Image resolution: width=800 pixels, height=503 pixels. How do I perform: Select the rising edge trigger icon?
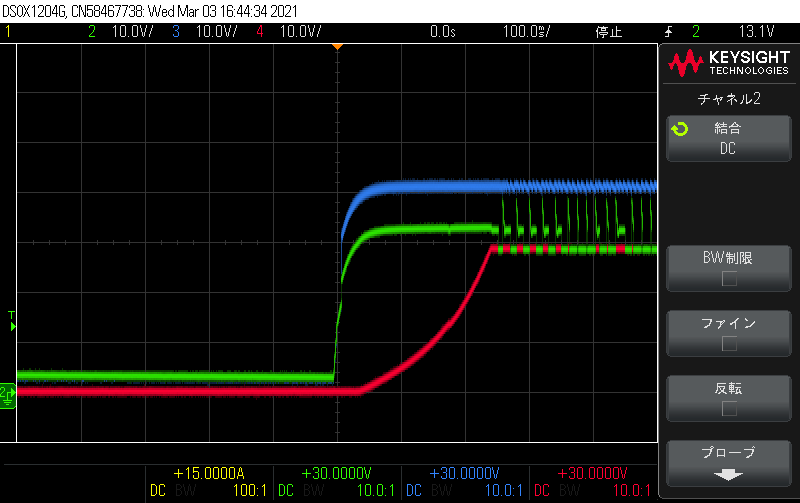click(668, 32)
